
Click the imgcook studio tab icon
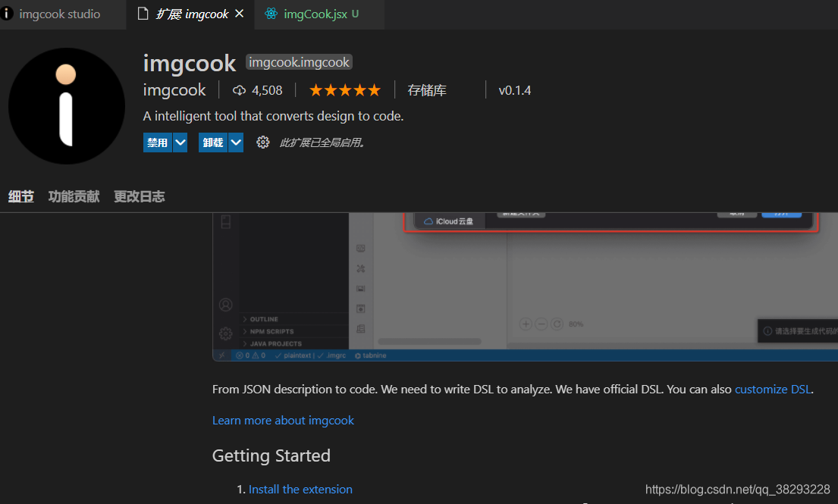tap(7, 14)
